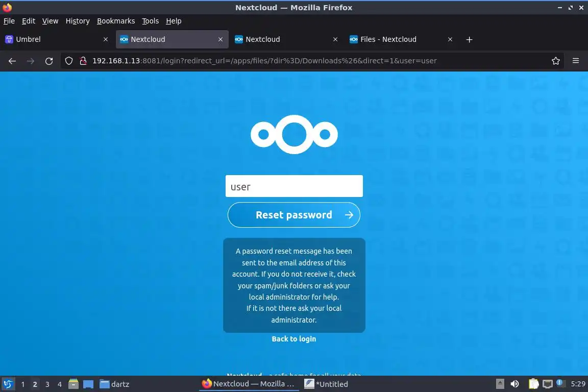Open the clipboard manager tray icon
Viewport: 588px width, 392px height.
533,384
